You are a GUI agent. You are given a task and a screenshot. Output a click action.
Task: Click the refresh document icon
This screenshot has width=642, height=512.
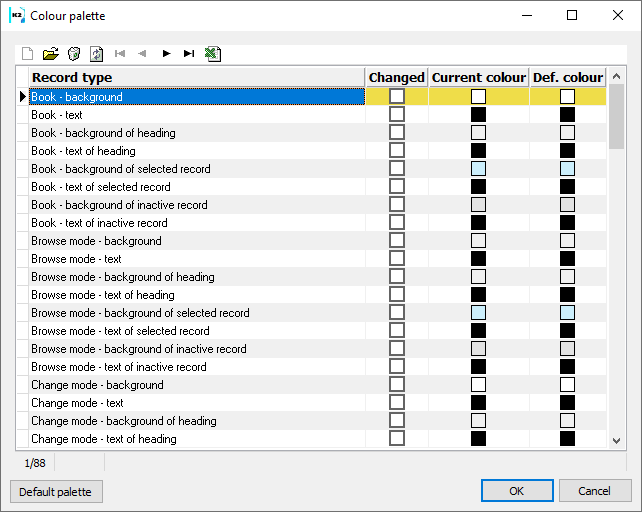pos(97,54)
